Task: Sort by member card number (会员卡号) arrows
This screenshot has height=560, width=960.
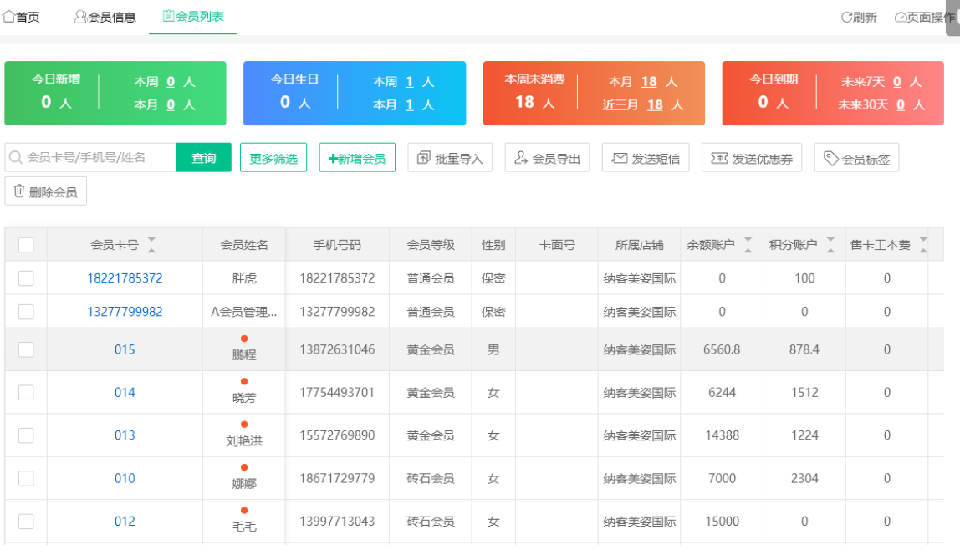Action: click(x=151, y=245)
